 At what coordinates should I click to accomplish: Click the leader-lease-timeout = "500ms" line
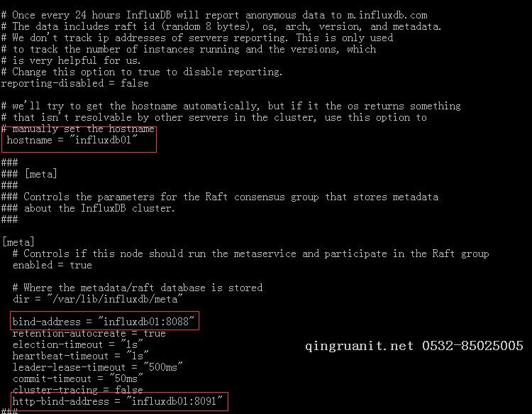point(98,367)
